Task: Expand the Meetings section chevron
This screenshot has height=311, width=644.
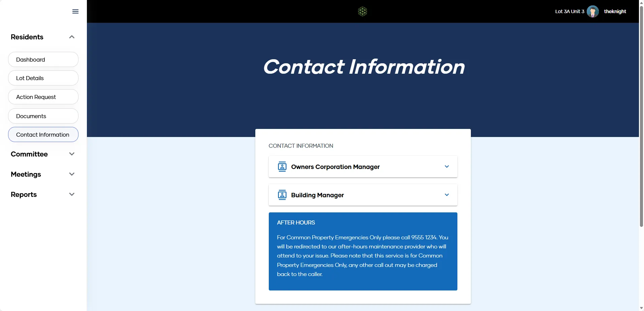Action: (x=72, y=174)
